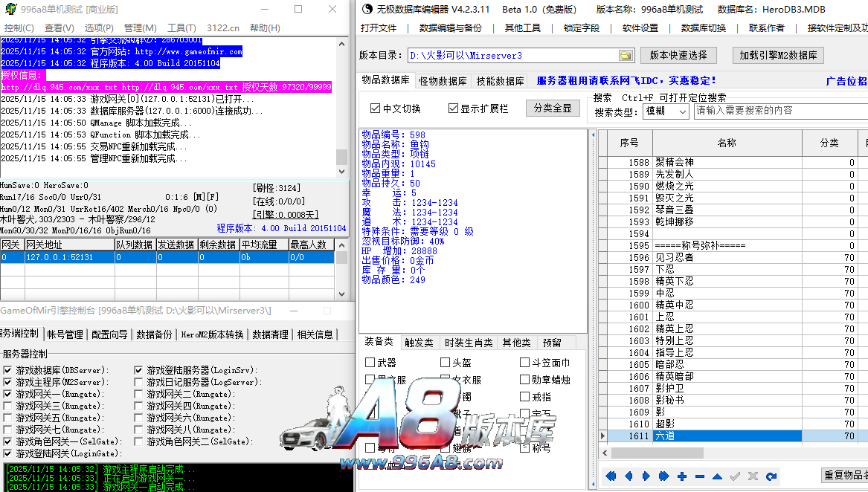Viewport: 868px width, 492px height.
Task: Switch to the 怪物数据库 tab
Action: coord(443,81)
